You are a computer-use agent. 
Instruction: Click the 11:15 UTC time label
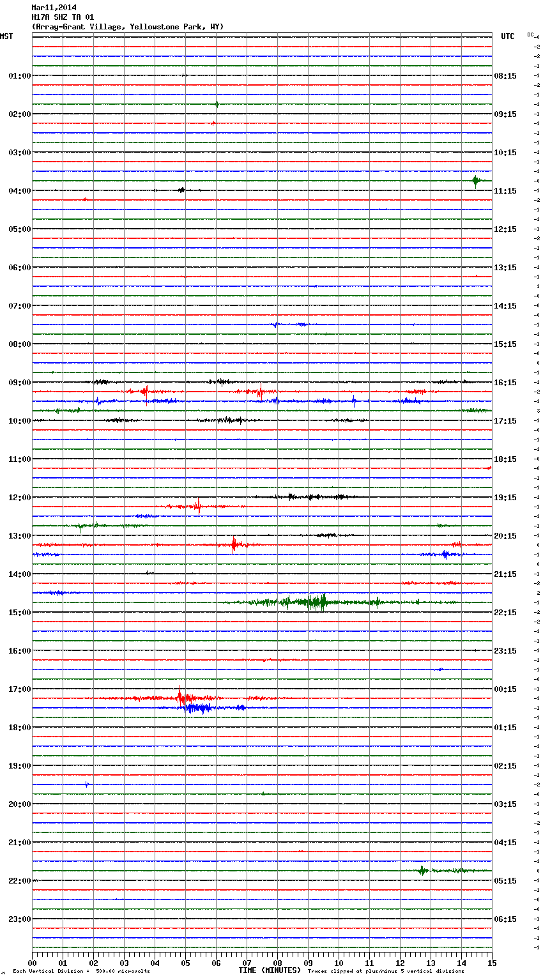pyautogui.click(x=505, y=191)
